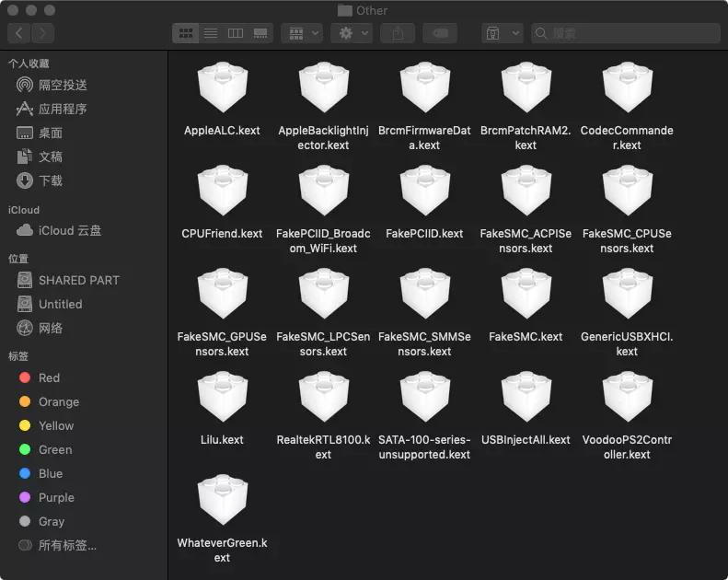This screenshot has width=728, height=580.
Task: Select the Gray tag
Action: pos(41,521)
